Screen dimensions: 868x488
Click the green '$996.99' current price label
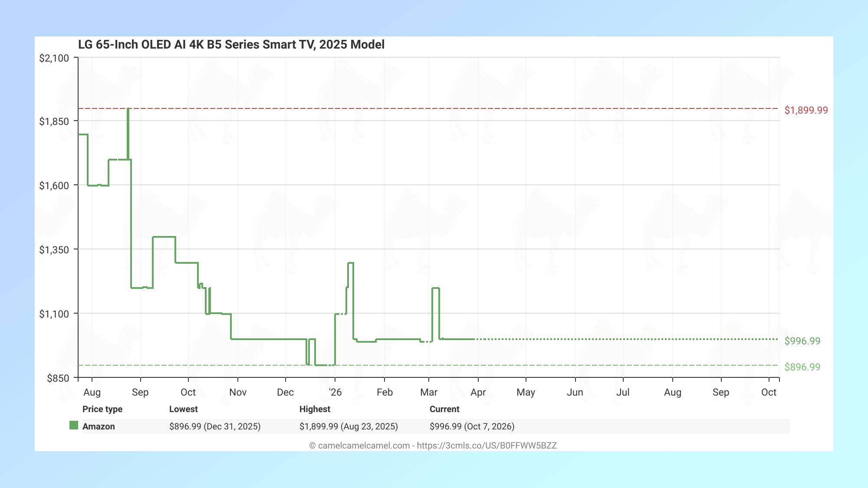[802, 341]
